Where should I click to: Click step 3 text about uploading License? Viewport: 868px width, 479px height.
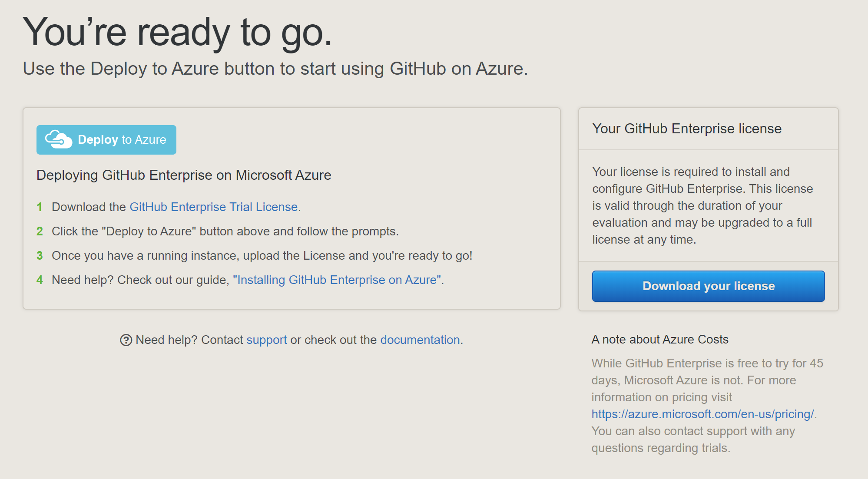(262, 256)
